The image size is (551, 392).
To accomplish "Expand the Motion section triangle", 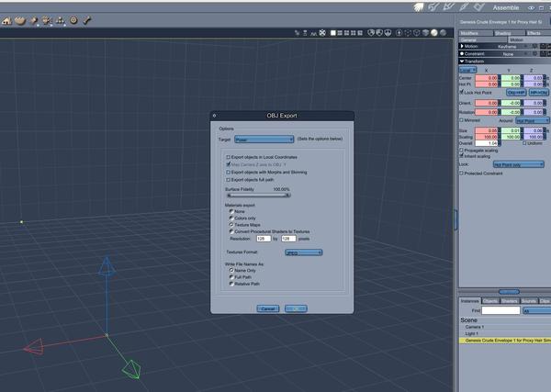I will tap(462, 46).
